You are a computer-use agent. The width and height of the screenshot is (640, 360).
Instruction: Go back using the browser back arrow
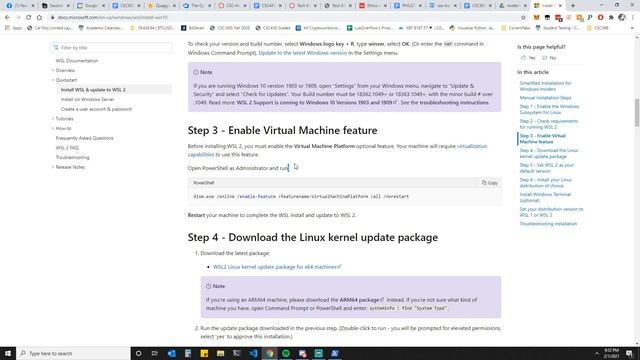click(7, 18)
